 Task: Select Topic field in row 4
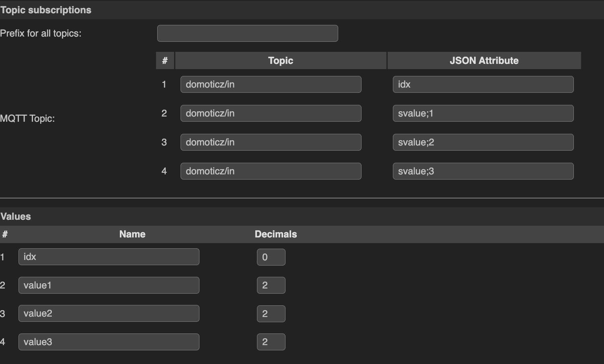coord(271,171)
